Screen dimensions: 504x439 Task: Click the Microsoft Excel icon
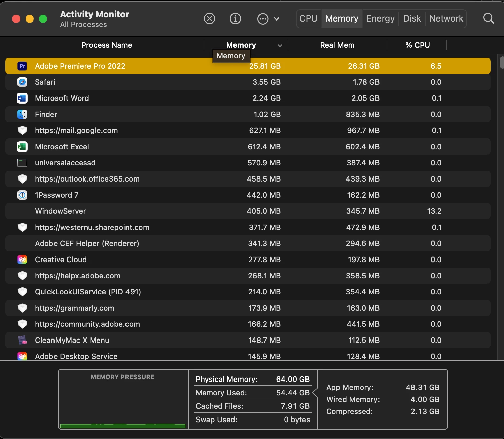pos(22,147)
